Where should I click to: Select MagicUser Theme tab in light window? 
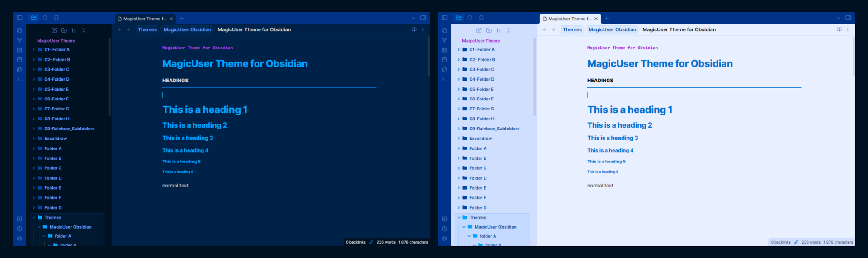click(570, 19)
